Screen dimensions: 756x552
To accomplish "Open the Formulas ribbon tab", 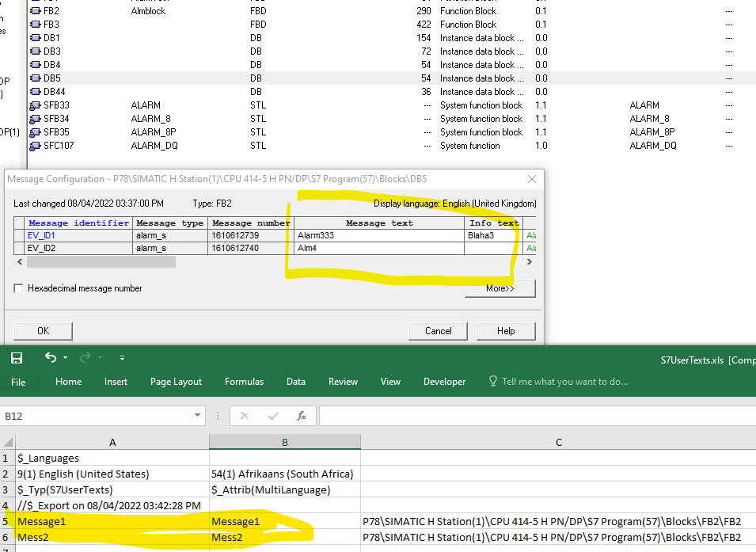I will (244, 382).
